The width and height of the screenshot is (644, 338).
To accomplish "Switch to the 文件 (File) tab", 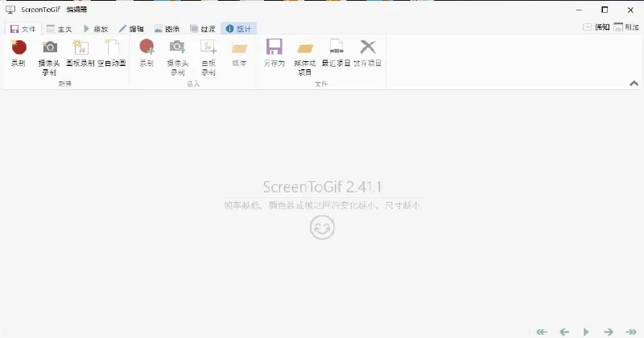I will [23, 29].
